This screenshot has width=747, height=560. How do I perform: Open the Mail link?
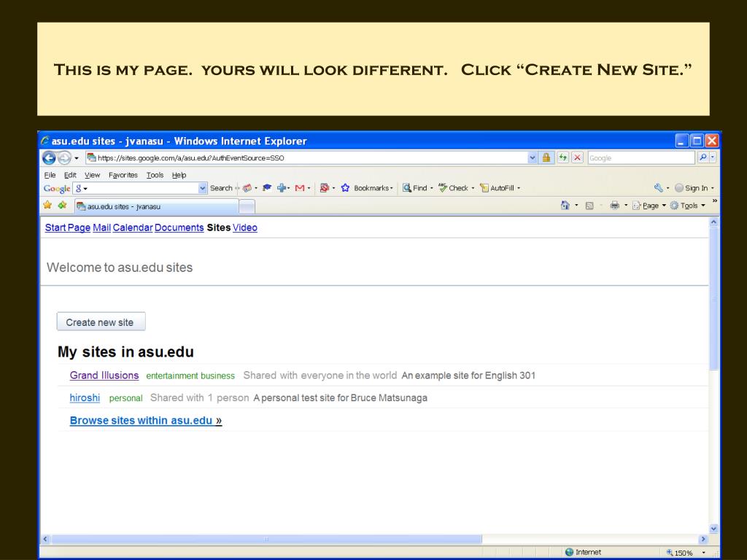101,227
